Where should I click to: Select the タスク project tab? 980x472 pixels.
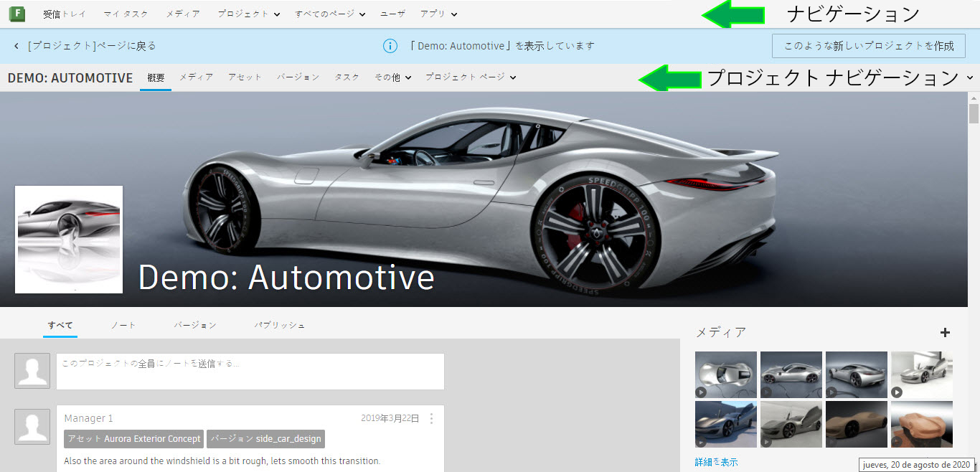(x=347, y=77)
